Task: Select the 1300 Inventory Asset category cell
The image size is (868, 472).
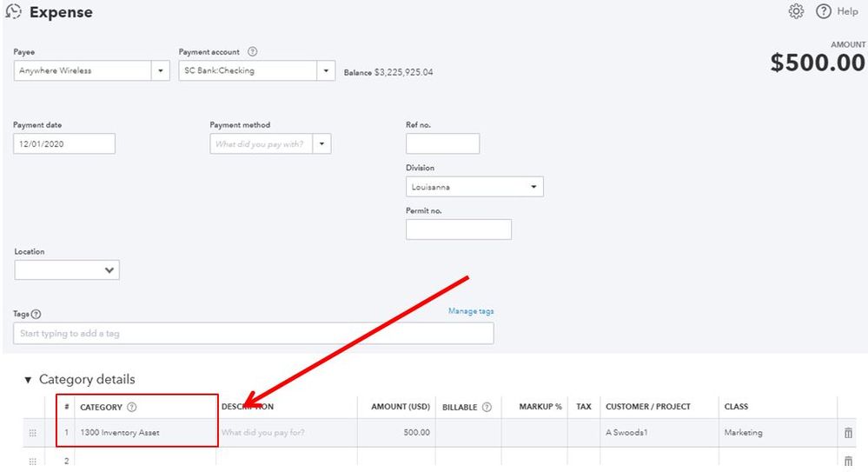Action: (144, 433)
